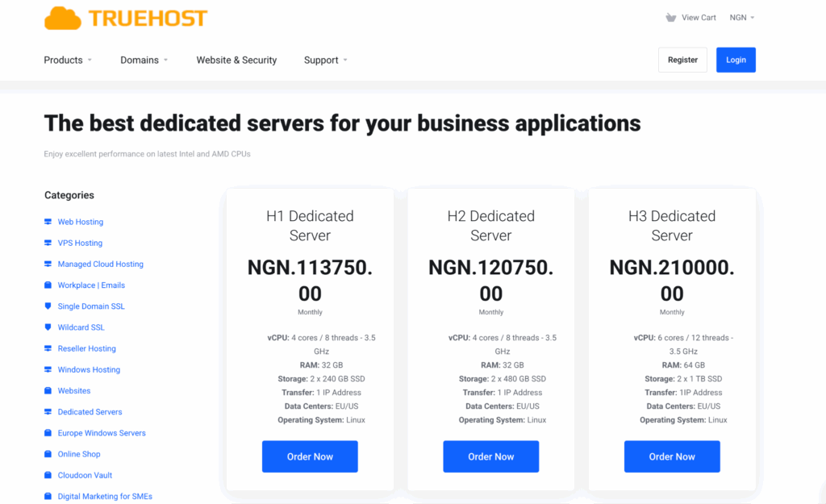Click the icon beside Windows Hosting
Image resolution: width=826 pixels, height=504 pixels.
tap(48, 369)
